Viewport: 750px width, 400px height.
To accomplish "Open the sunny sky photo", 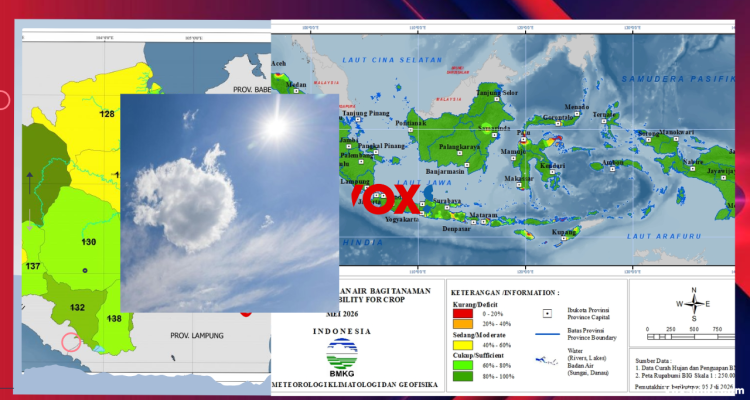I will coord(230,203).
